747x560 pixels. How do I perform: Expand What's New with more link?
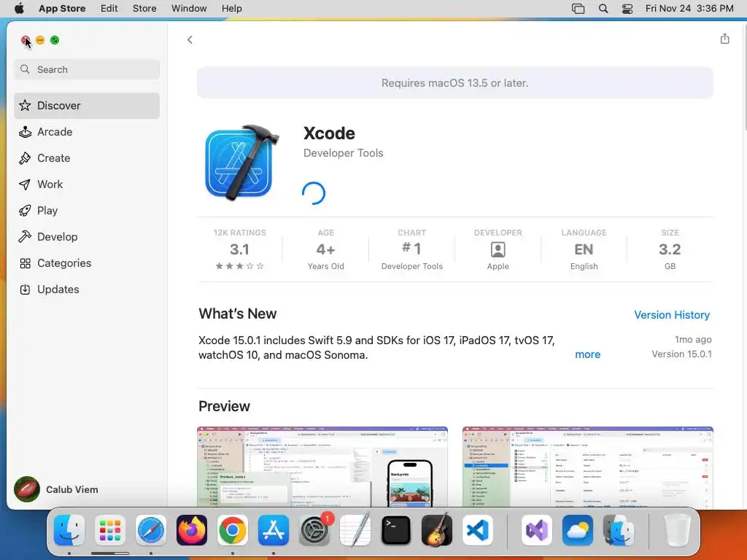click(x=587, y=354)
